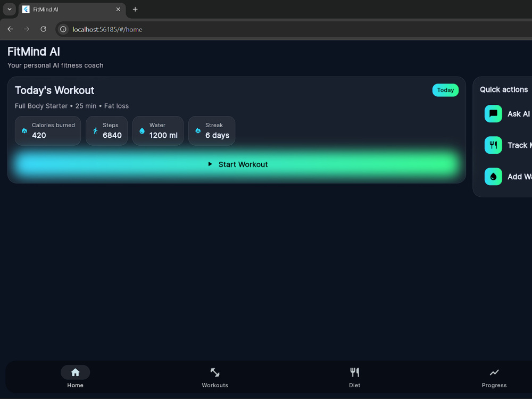
Task: Select the FitMind AI browser tab
Action: pos(72,9)
